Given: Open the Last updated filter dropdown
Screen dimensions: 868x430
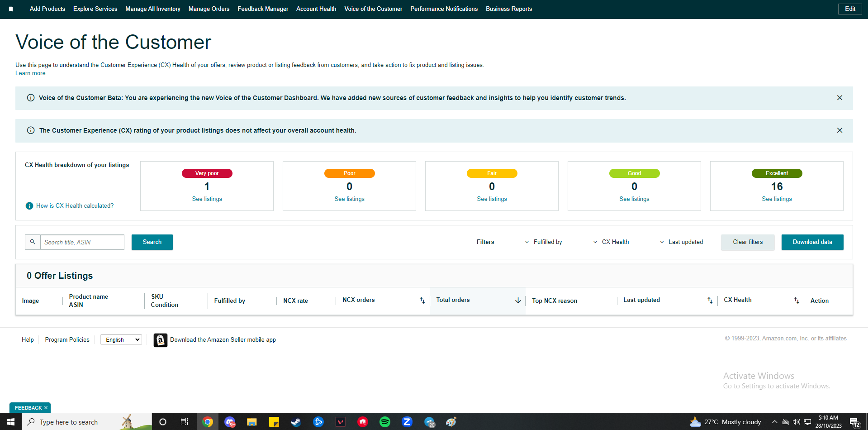Looking at the screenshot, I should pyautogui.click(x=682, y=242).
